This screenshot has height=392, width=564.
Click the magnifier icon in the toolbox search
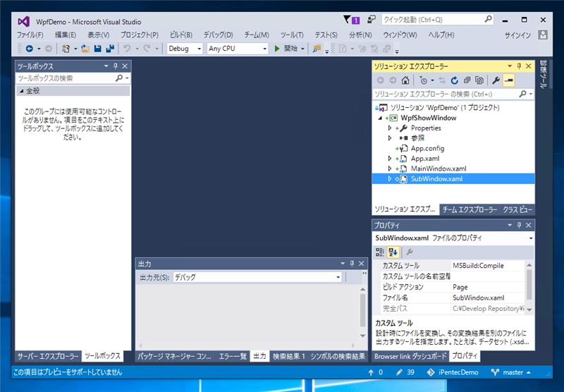coord(119,78)
